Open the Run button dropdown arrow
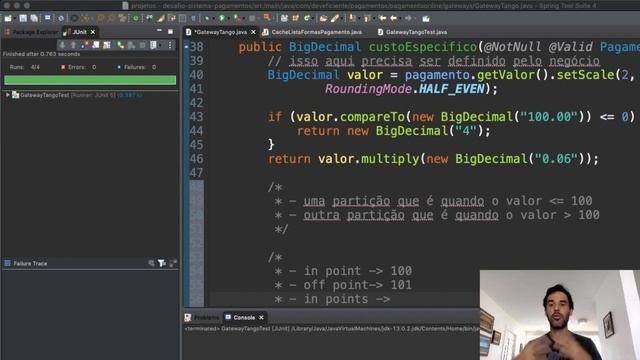 click(229, 19)
